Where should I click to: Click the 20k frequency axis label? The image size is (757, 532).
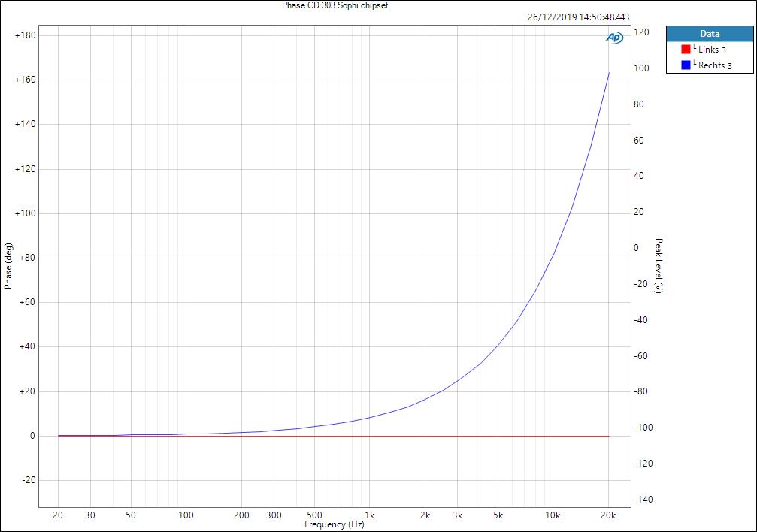[x=608, y=515]
